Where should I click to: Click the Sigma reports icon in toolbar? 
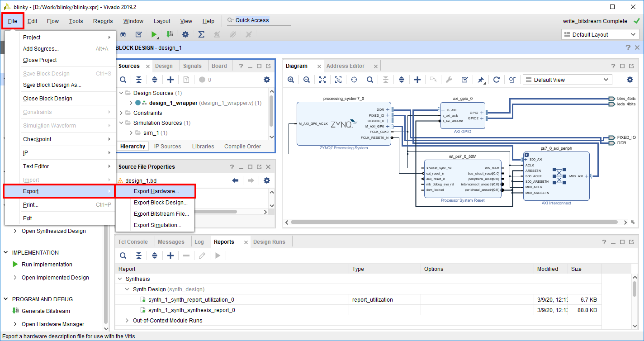[201, 34]
